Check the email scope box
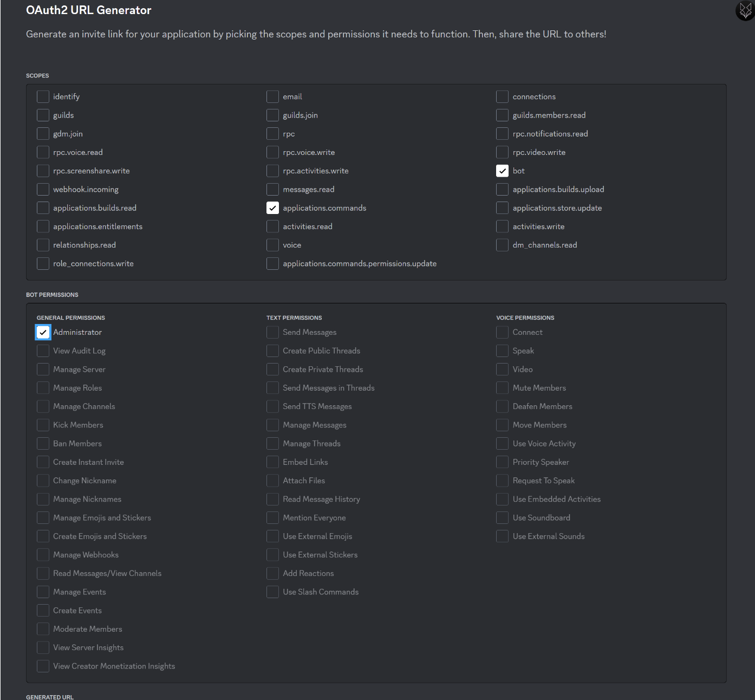 [272, 96]
